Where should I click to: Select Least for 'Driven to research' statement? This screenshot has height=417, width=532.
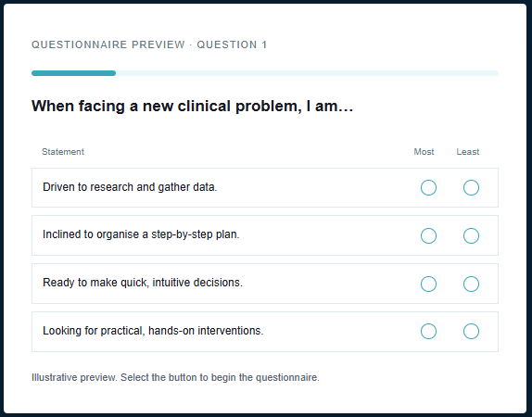coord(471,187)
